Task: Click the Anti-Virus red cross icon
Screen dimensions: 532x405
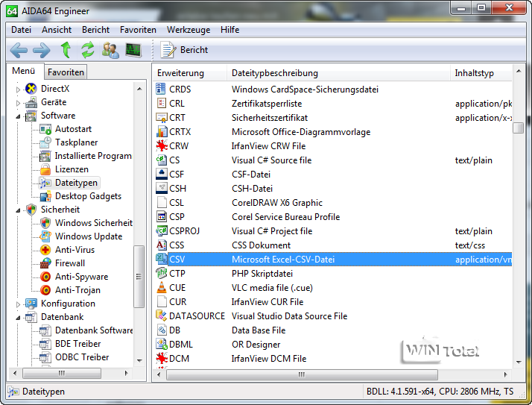Action: point(45,250)
